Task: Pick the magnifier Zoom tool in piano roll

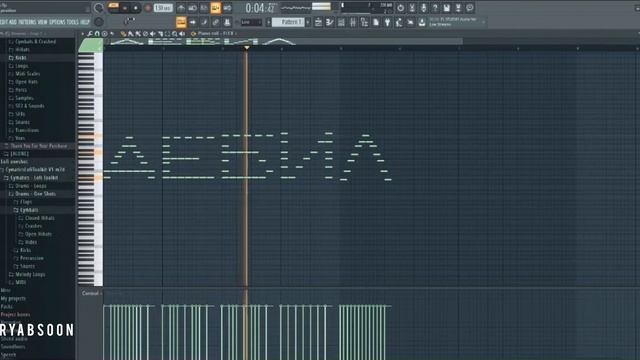Action: (x=175, y=34)
